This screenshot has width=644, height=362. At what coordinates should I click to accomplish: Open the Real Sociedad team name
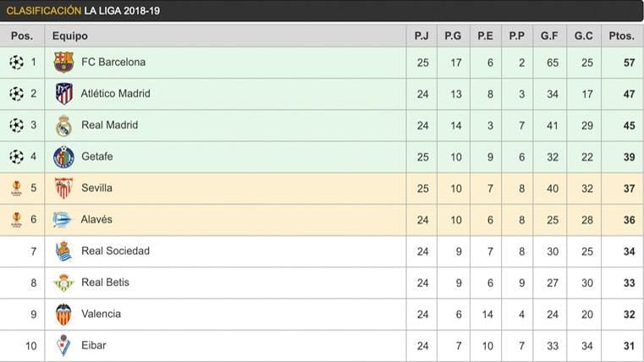tap(115, 251)
